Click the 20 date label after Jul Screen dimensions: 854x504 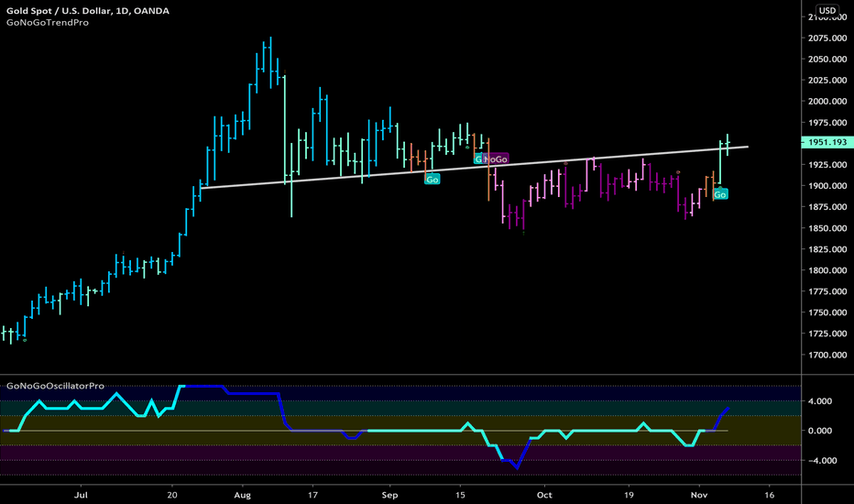pyautogui.click(x=172, y=495)
